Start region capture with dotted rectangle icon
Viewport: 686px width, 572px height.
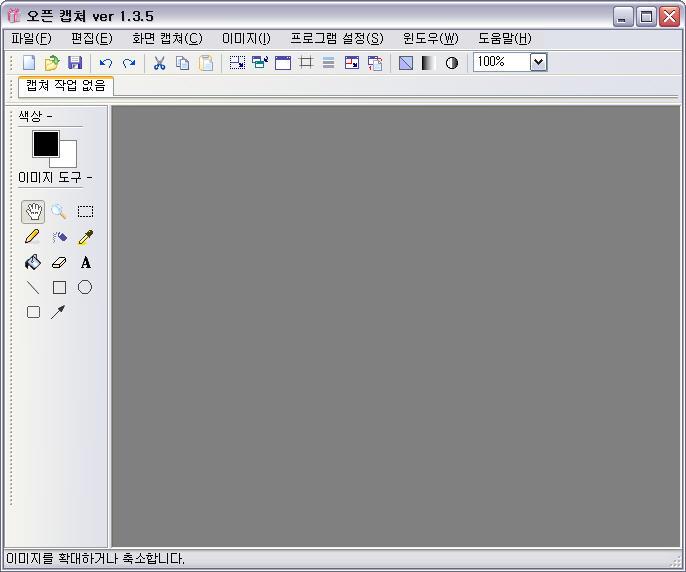237,63
